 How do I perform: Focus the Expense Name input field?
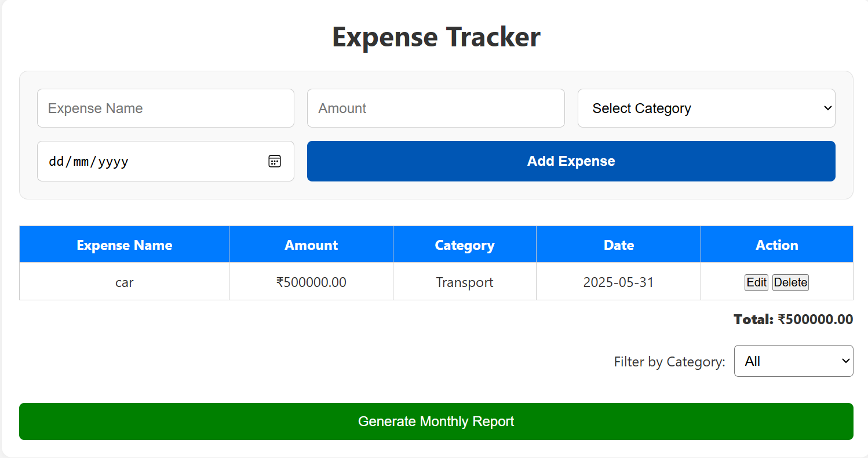(x=166, y=108)
